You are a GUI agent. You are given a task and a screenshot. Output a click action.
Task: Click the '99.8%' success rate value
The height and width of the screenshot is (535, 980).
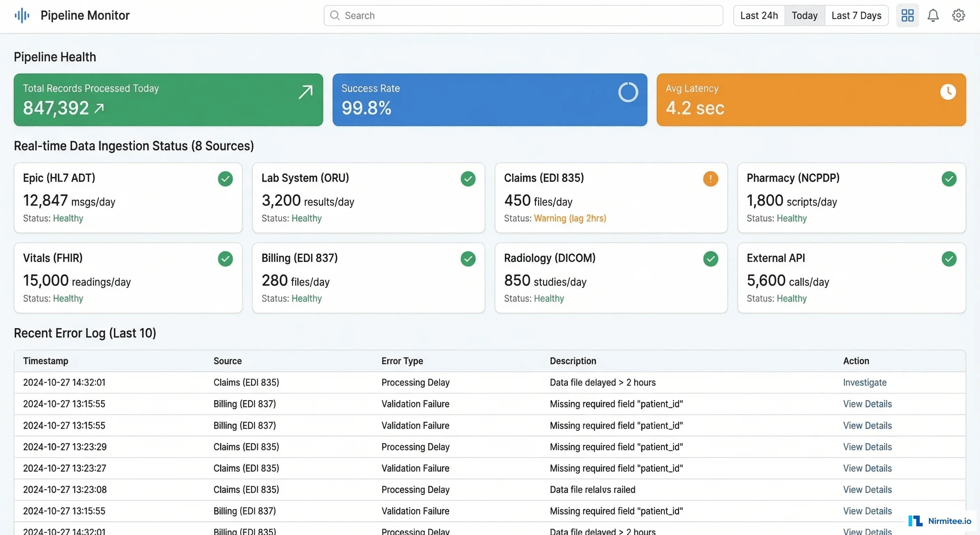(x=366, y=108)
